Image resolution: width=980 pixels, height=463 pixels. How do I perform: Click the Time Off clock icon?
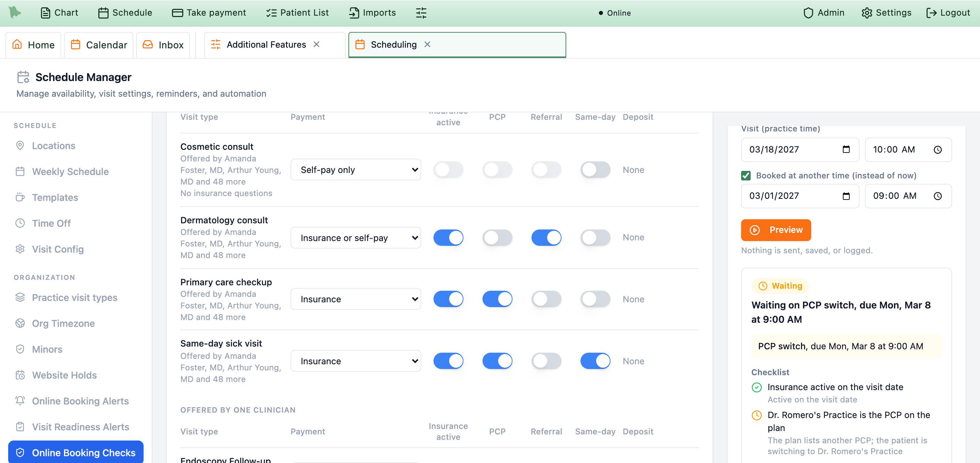pos(20,223)
